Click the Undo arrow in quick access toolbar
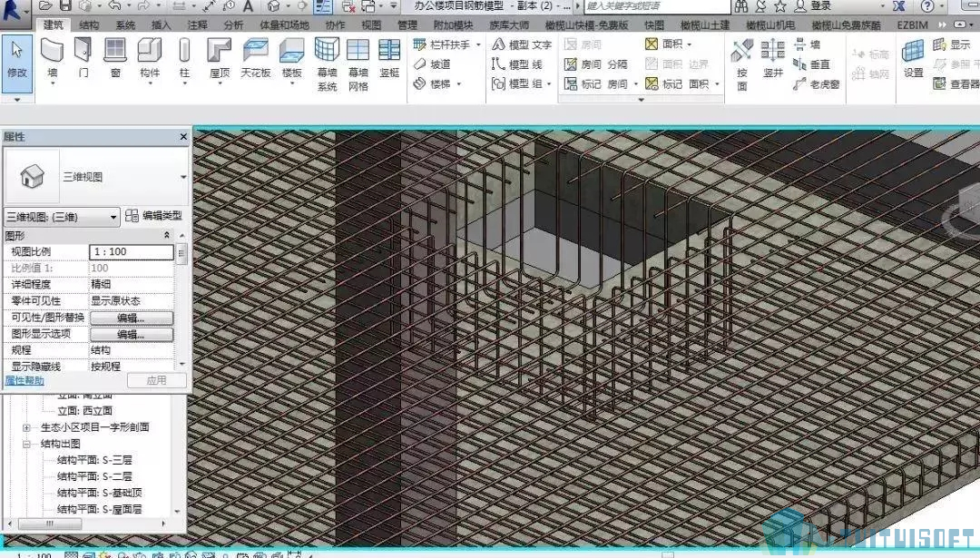This screenshot has width=980, height=558. click(113, 5)
